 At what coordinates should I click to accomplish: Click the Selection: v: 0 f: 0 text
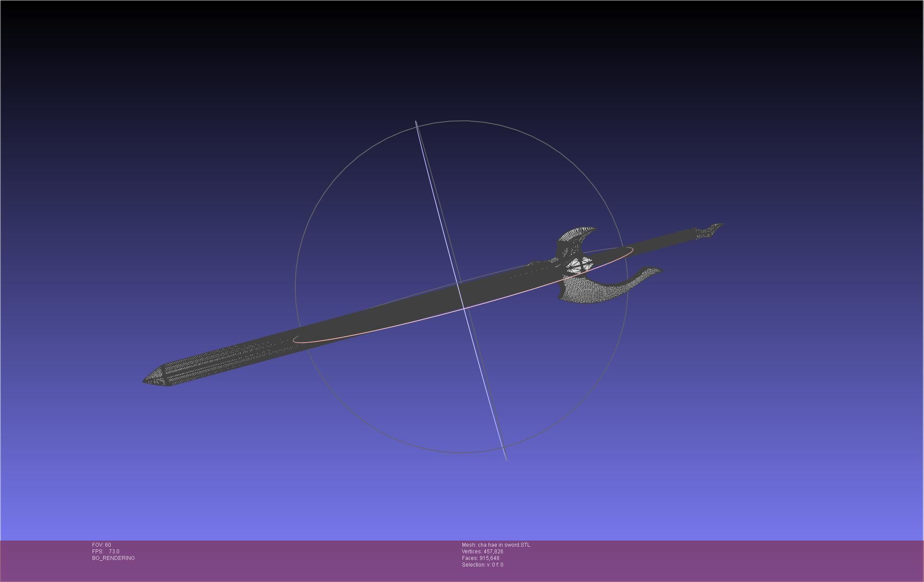pos(482,565)
